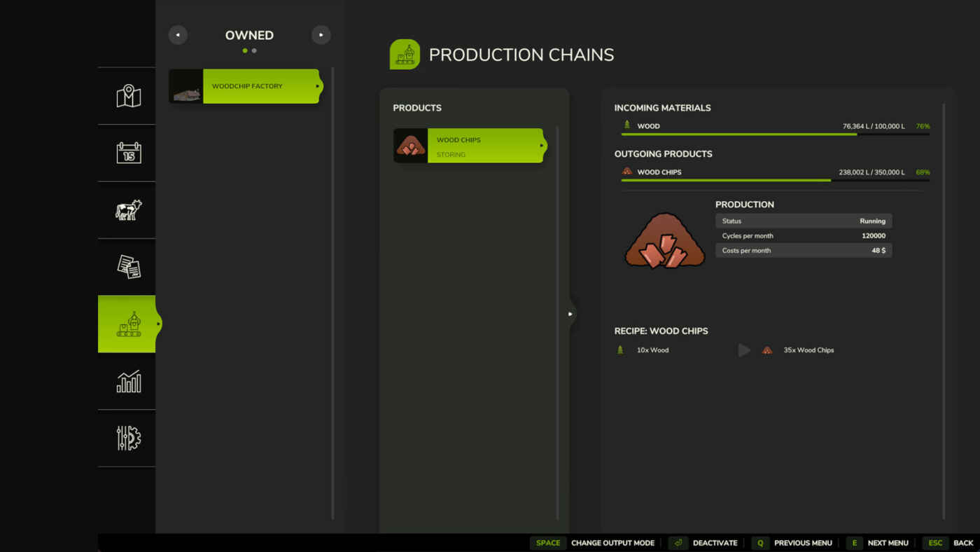Open the animals cow icon page

(128, 210)
